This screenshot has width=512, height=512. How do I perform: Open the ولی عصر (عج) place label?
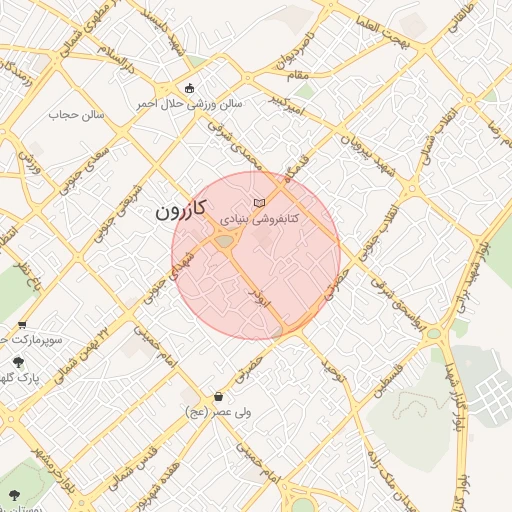pos(218,413)
